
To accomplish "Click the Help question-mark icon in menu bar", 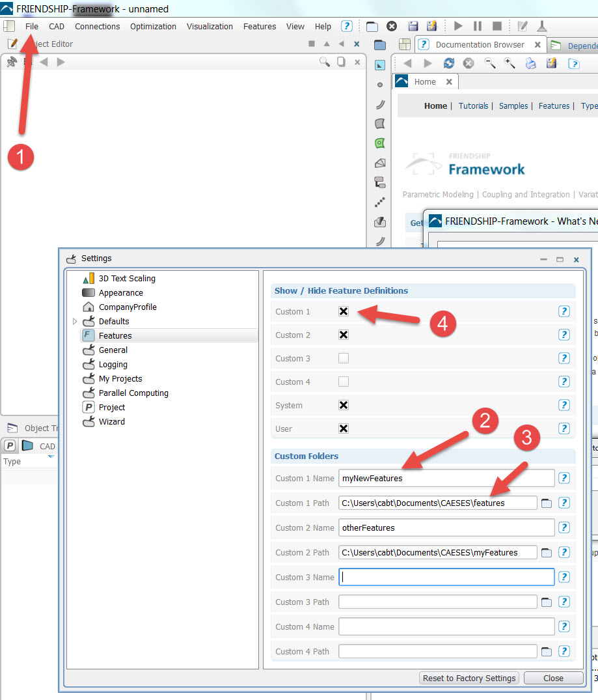I will [347, 26].
